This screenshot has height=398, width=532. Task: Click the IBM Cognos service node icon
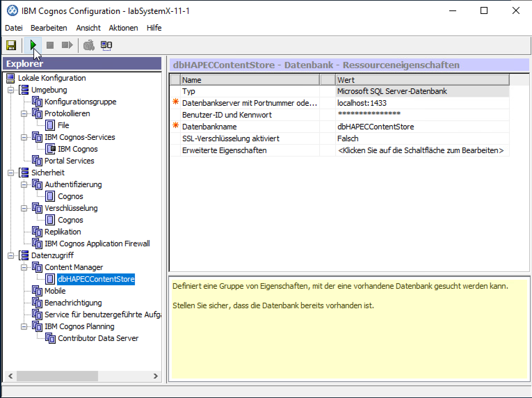tap(50, 149)
